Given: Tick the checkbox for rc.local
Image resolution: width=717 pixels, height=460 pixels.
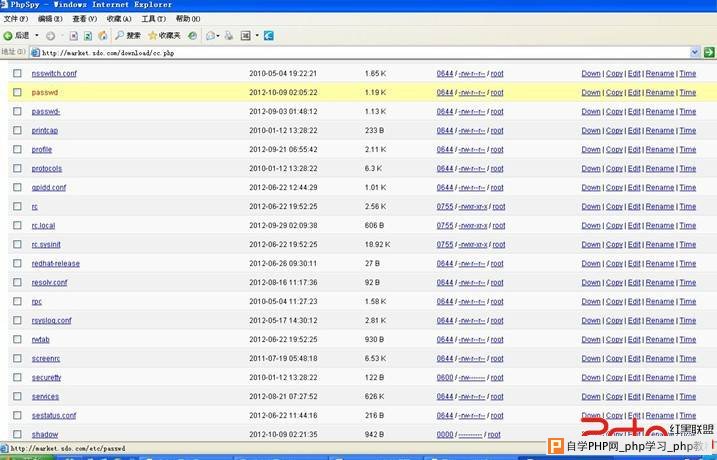Looking at the screenshot, I should (17, 225).
